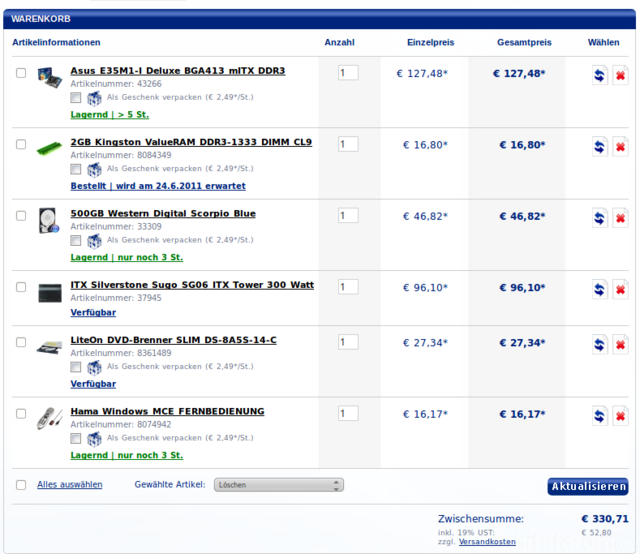Image resolution: width=640 pixels, height=554 pixels.
Task: Remove the Western Digital Scorpio Blue item
Action: pyautogui.click(x=620, y=218)
